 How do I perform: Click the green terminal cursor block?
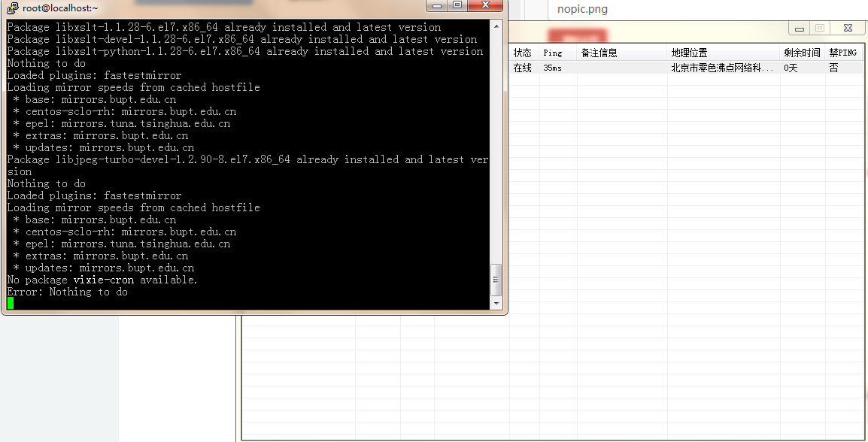(11, 303)
